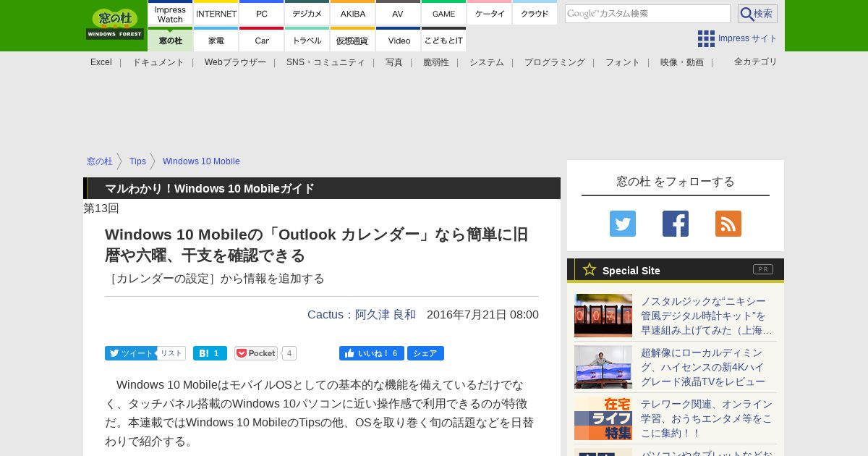Open the ハイセンス 4K TV review thumbnail
Image resolution: width=868 pixels, height=456 pixels.
click(603, 367)
